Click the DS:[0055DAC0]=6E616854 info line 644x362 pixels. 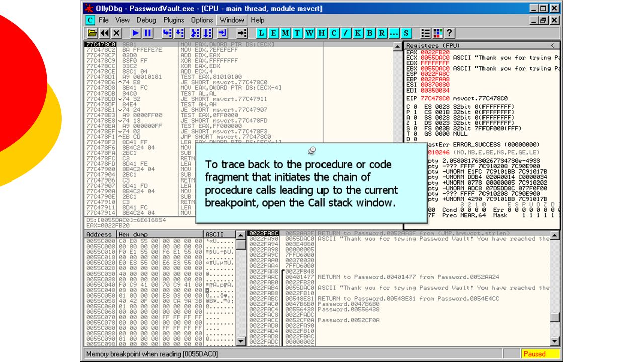(126, 220)
